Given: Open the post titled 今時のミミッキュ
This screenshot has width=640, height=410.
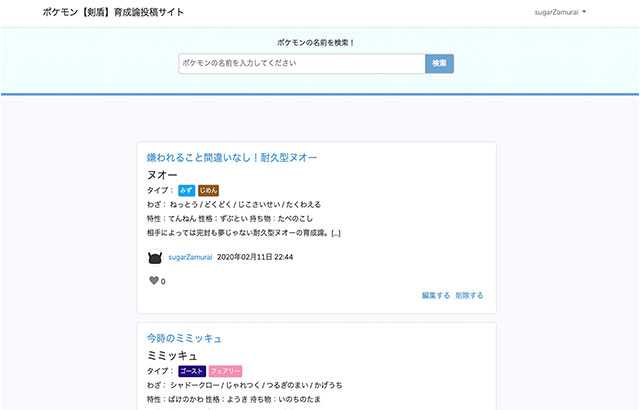Looking at the screenshot, I should click(184, 338).
